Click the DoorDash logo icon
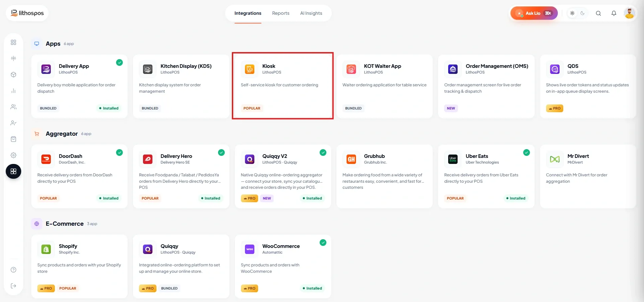 [46, 159]
